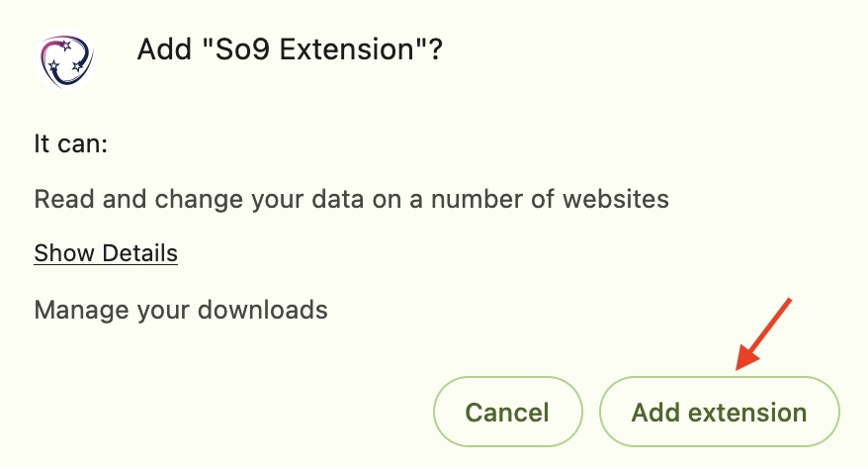Screen dimensions: 868x467
Task: Click the "Manage your downloads" permission line
Action: click(181, 310)
